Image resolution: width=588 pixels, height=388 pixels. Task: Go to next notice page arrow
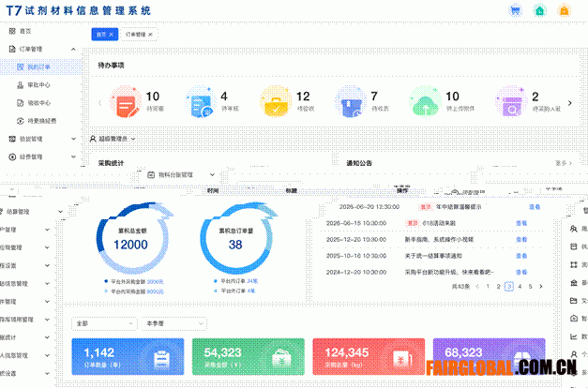541,287
